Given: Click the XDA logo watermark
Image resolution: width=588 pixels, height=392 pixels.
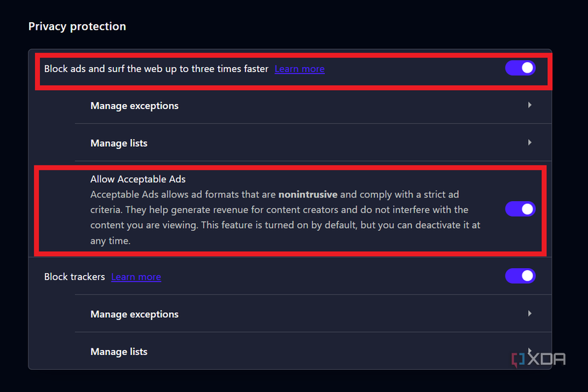Looking at the screenshot, I should pos(539,359).
